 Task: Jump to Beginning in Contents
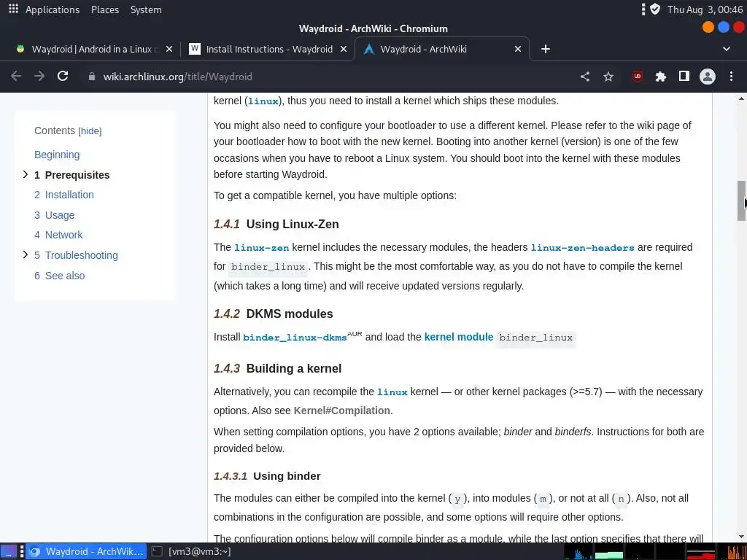pos(57,155)
